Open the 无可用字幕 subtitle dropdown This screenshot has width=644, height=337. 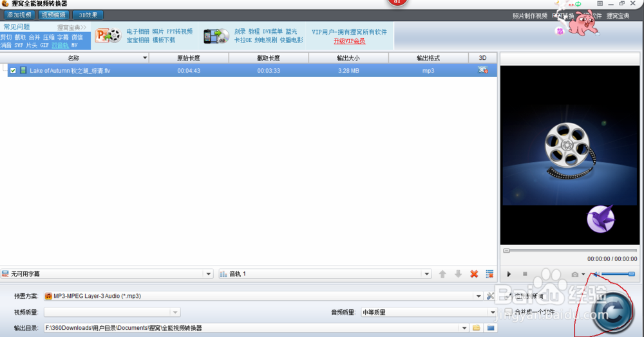(208, 274)
